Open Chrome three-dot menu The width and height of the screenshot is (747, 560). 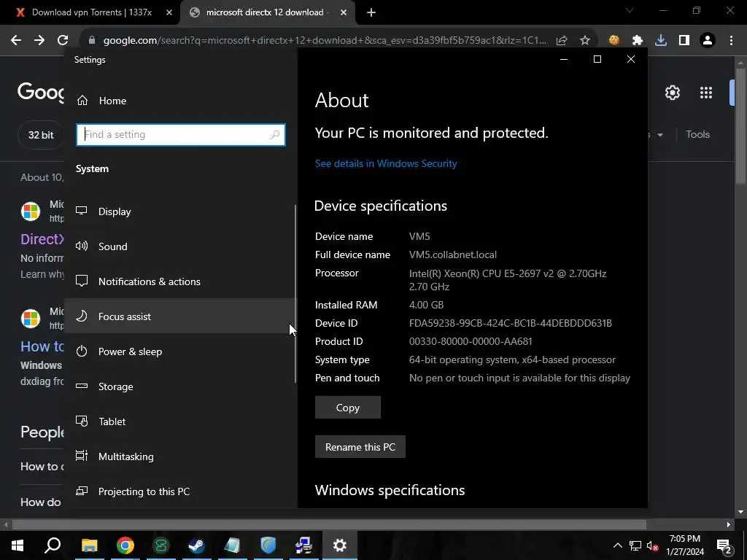point(731,41)
